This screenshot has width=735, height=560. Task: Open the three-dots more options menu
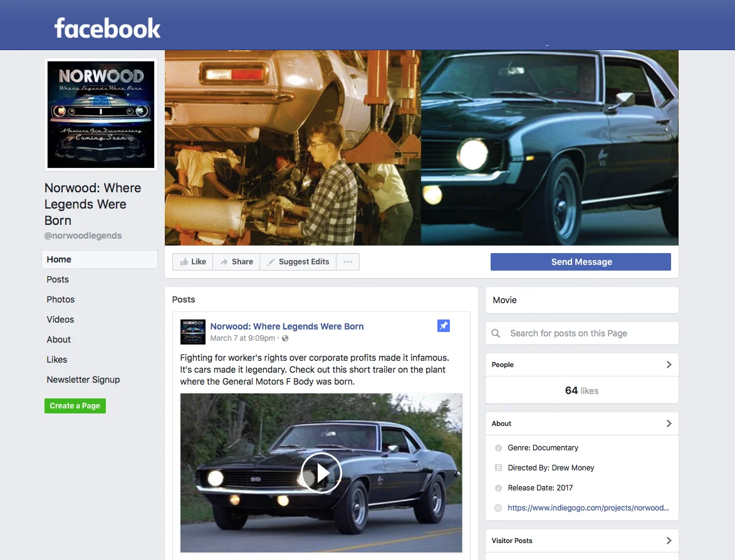point(347,261)
